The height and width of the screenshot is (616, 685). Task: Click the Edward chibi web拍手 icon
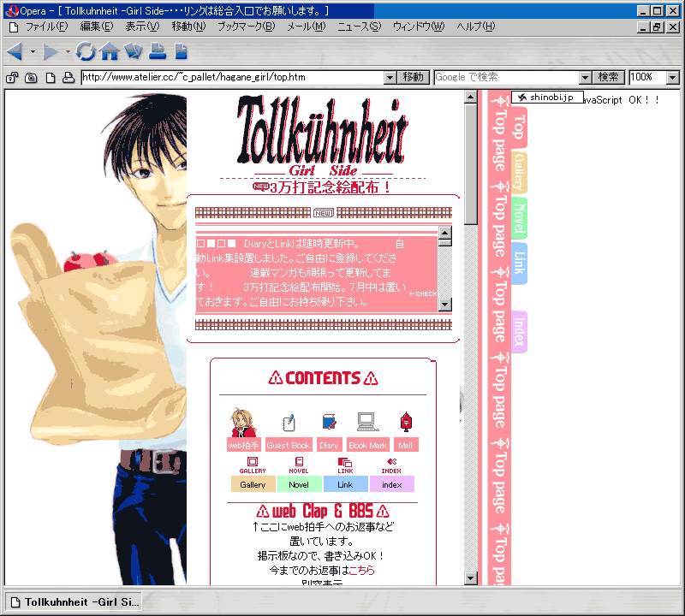[x=243, y=422]
